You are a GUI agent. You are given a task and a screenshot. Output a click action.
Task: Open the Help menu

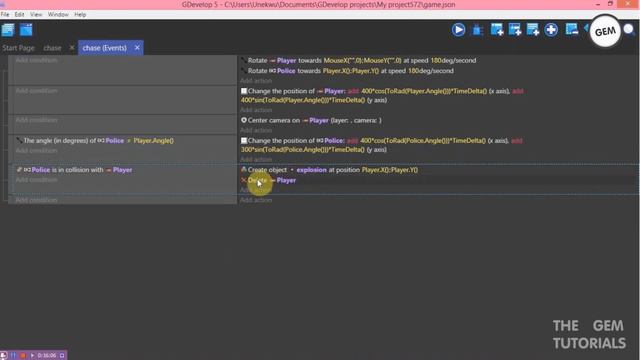[x=80, y=14]
